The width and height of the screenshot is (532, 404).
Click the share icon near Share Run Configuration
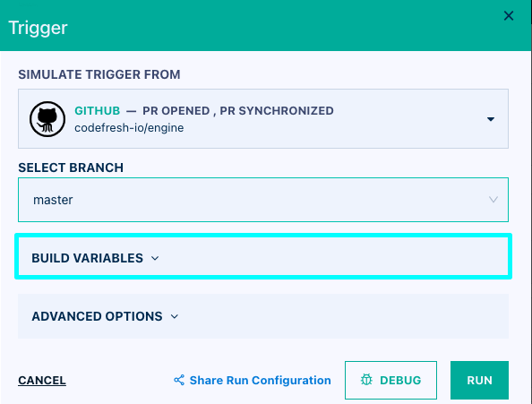(x=179, y=380)
